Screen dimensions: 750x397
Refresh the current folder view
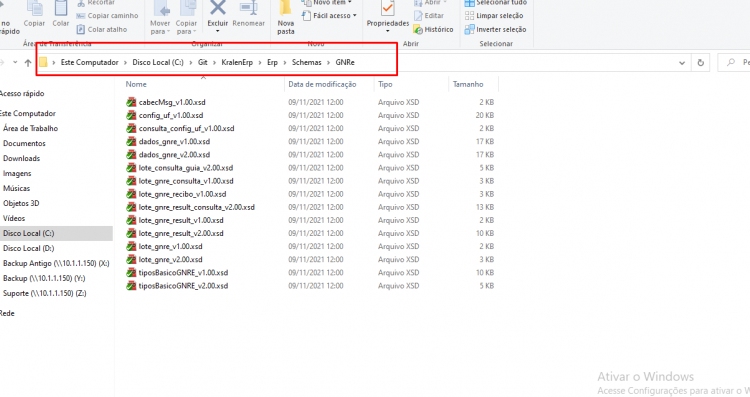701,63
